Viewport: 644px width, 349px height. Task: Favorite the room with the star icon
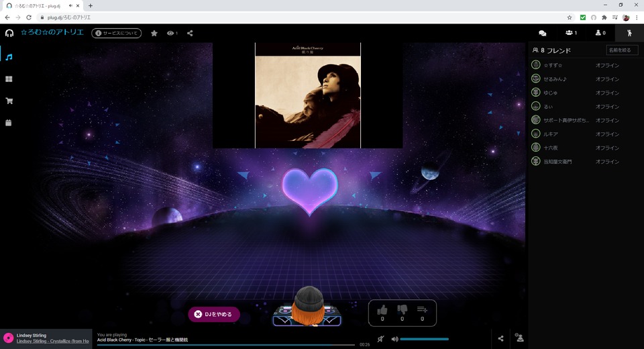point(154,34)
